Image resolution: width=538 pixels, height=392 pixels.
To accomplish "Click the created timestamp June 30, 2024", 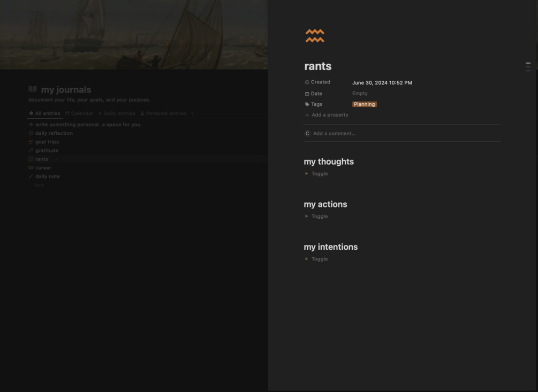I will pyautogui.click(x=382, y=82).
